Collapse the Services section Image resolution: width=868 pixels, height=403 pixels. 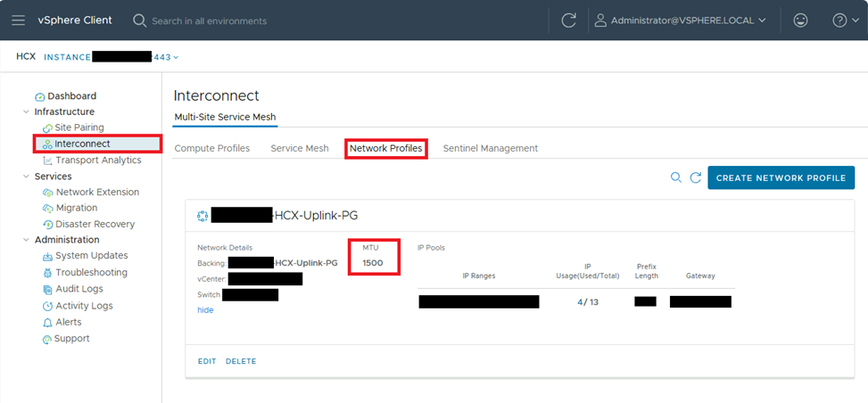click(x=26, y=177)
